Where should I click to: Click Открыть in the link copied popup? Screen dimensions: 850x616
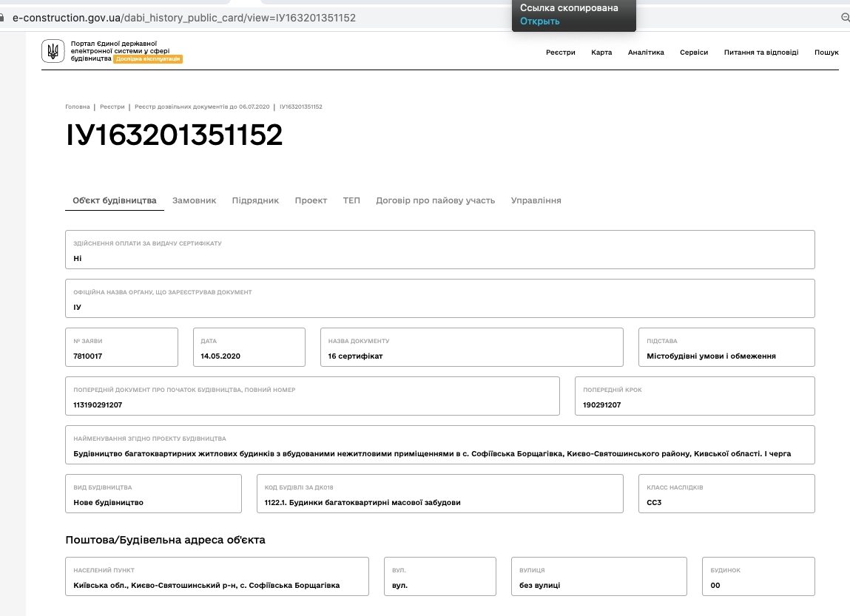point(539,21)
